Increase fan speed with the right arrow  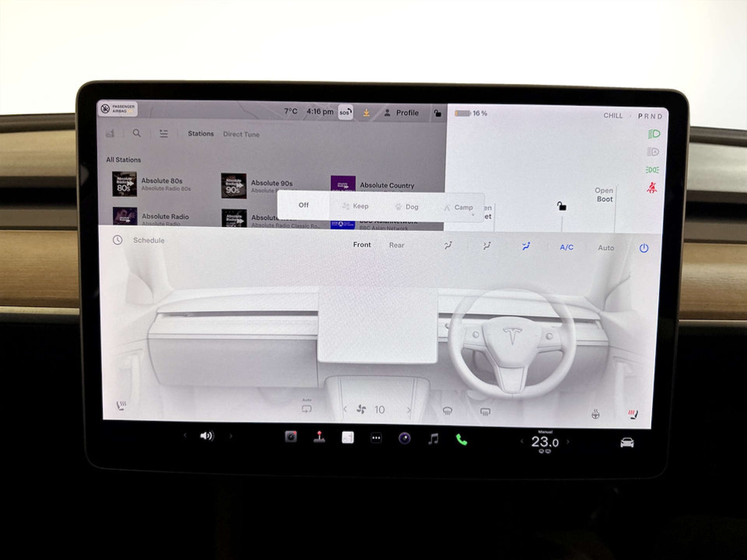(409, 409)
